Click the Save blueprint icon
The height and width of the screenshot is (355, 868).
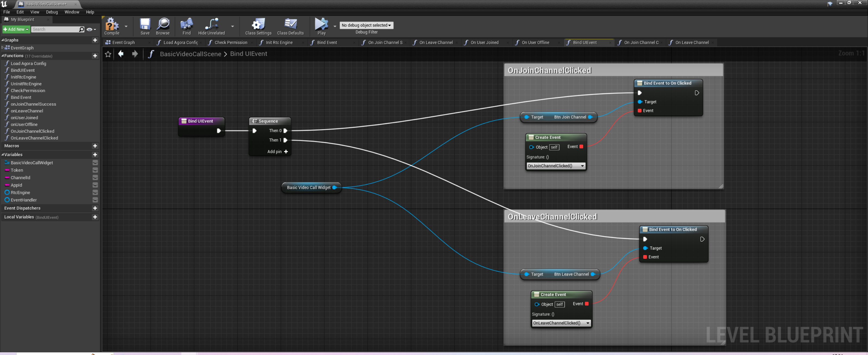pyautogui.click(x=145, y=25)
